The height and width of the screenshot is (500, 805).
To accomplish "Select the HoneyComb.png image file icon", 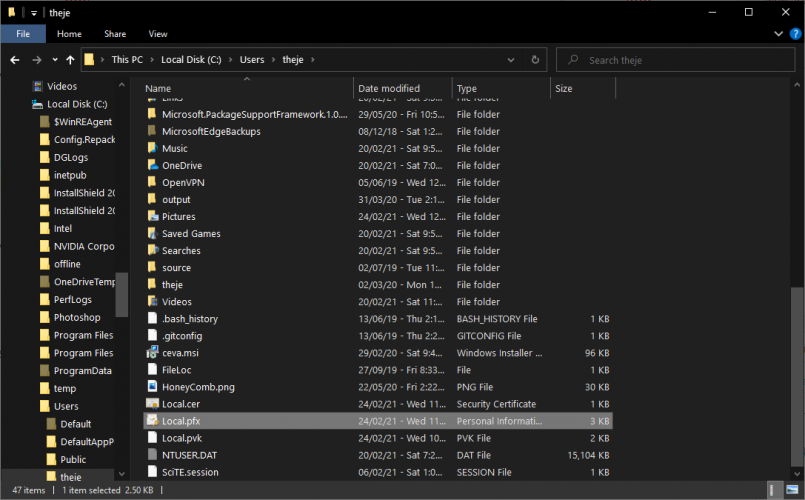I will [x=152, y=387].
